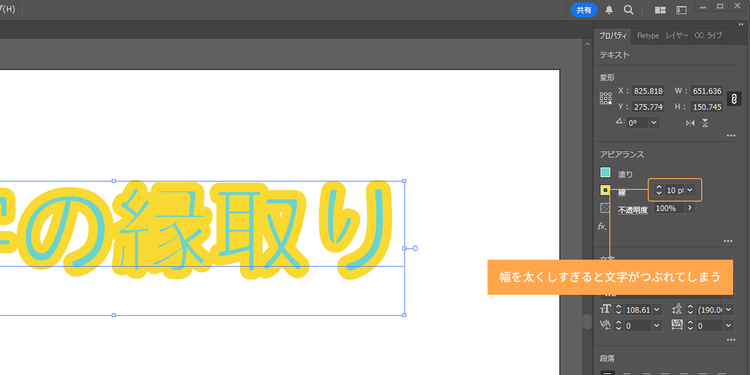Collapse panels with the double-arrow icon
Screen dimensions: 750x375
click(x=741, y=24)
